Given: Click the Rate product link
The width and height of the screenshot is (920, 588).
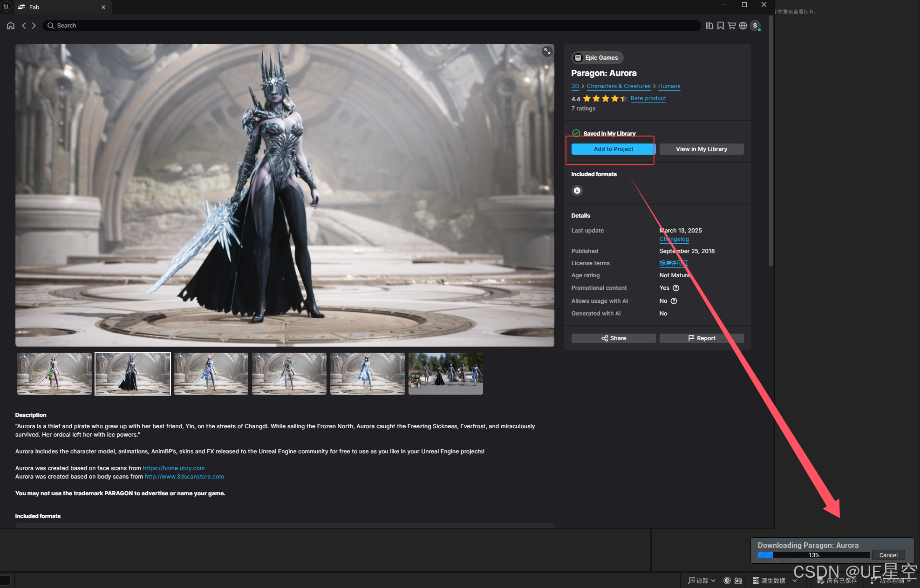Looking at the screenshot, I should pyautogui.click(x=648, y=98).
